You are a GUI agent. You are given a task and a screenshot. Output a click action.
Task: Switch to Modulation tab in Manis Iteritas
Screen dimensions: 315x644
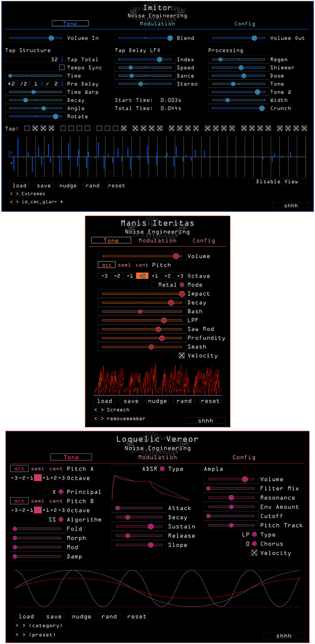tap(157, 241)
